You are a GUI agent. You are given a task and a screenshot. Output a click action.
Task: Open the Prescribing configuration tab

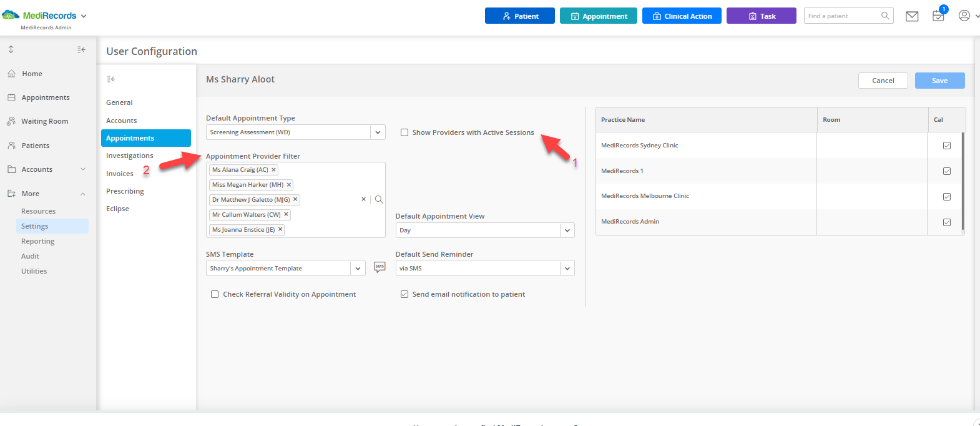click(125, 191)
